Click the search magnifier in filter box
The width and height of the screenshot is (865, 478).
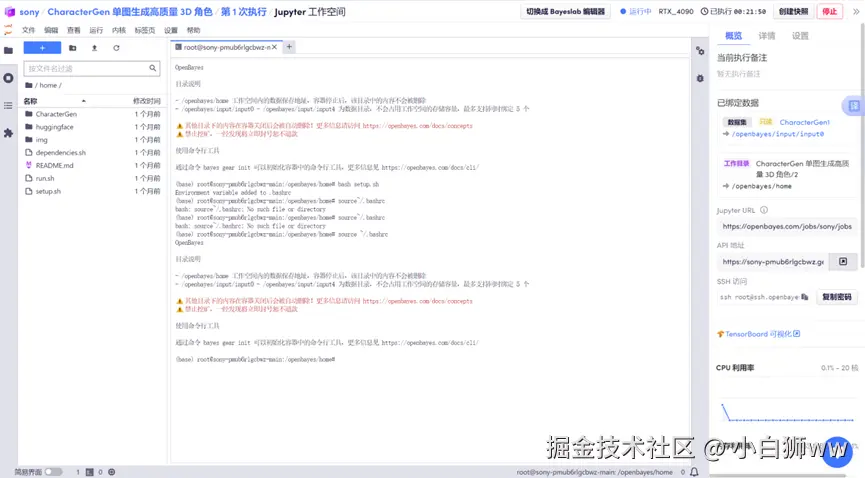(x=152, y=68)
